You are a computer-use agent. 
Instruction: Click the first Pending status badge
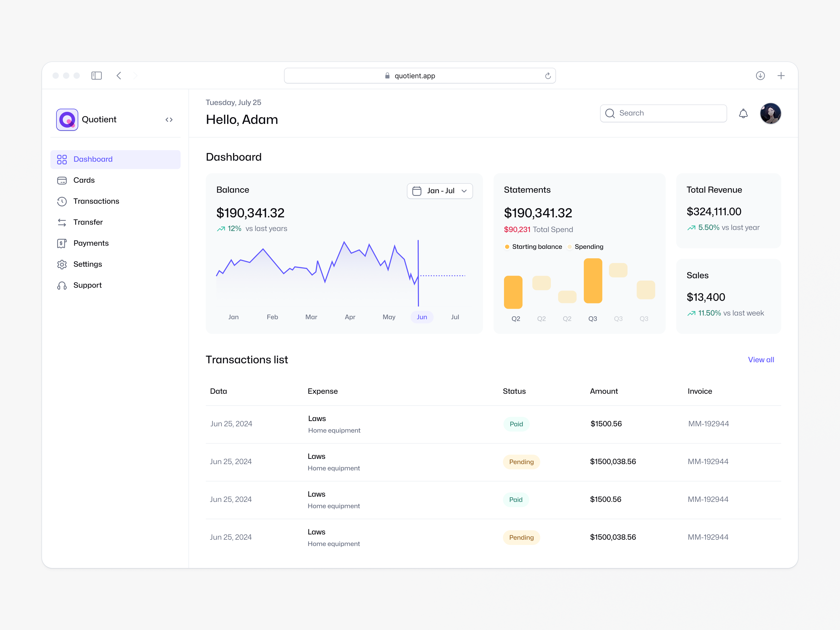tap(521, 462)
